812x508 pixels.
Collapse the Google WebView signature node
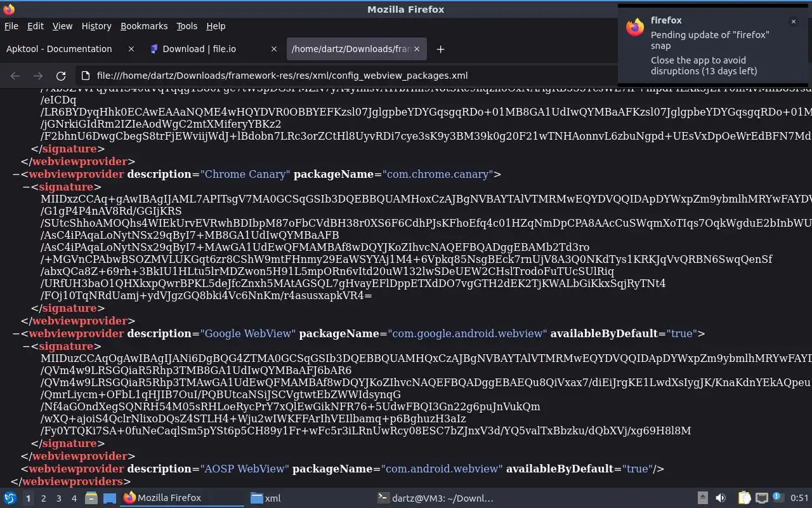click(26, 346)
